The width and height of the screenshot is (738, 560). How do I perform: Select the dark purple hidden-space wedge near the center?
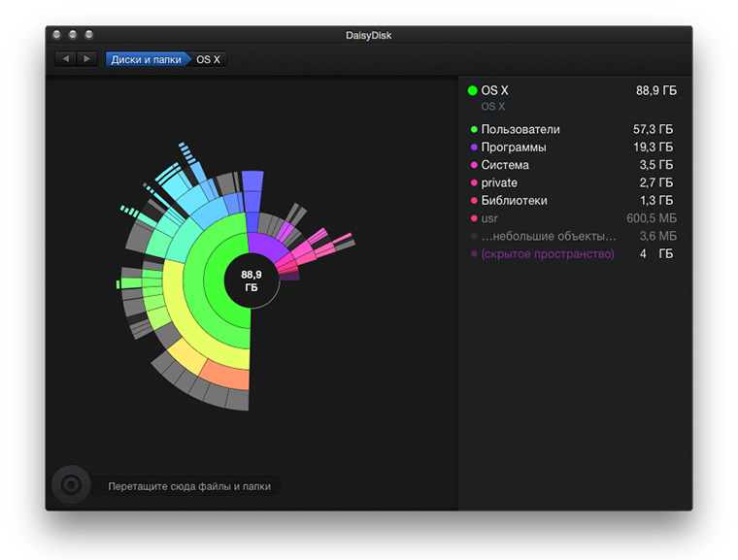coord(290,276)
